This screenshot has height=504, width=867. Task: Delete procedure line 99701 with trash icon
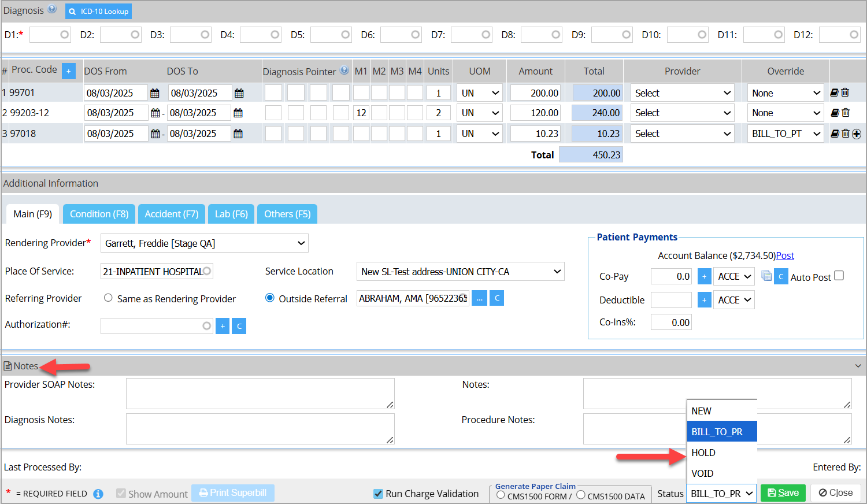pyautogui.click(x=845, y=92)
